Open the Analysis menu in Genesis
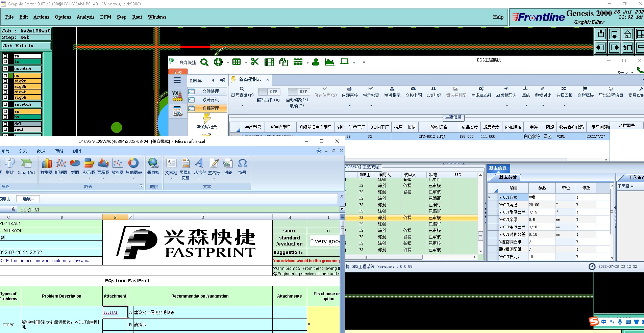 (x=85, y=17)
